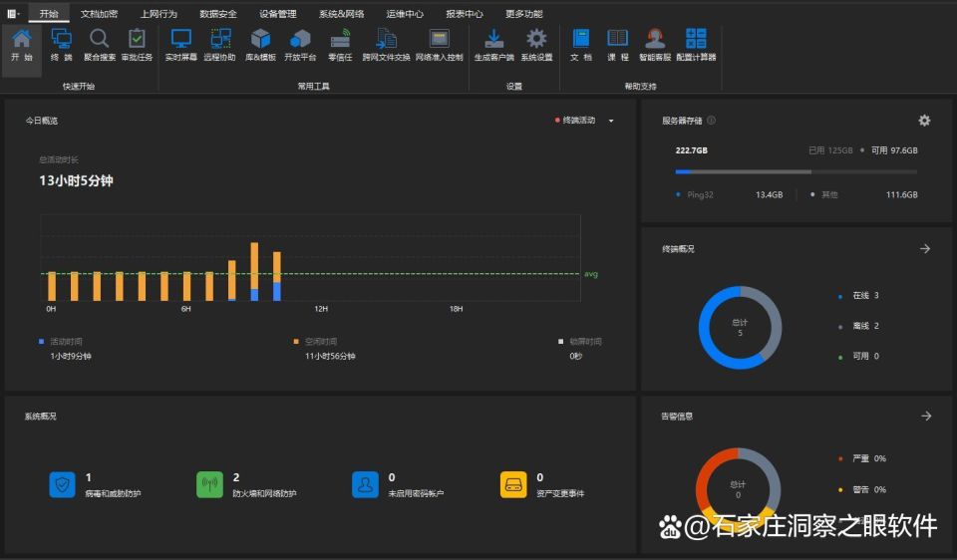Switch to the 报表中心 tab
This screenshot has height=560, width=957.
[465, 13]
